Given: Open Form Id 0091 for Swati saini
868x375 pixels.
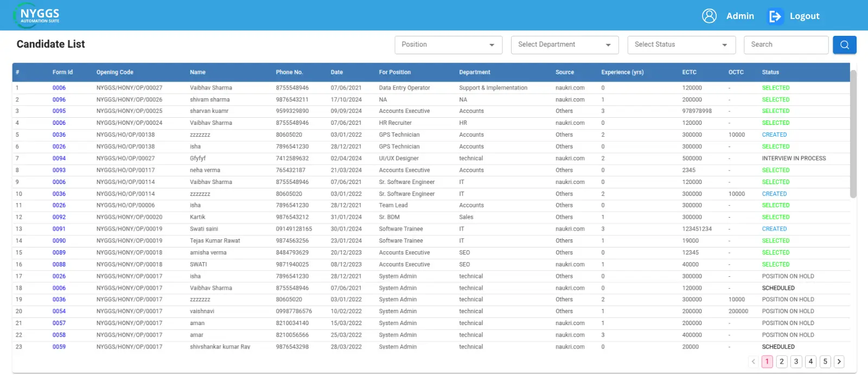Looking at the screenshot, I should pos(59,229).
